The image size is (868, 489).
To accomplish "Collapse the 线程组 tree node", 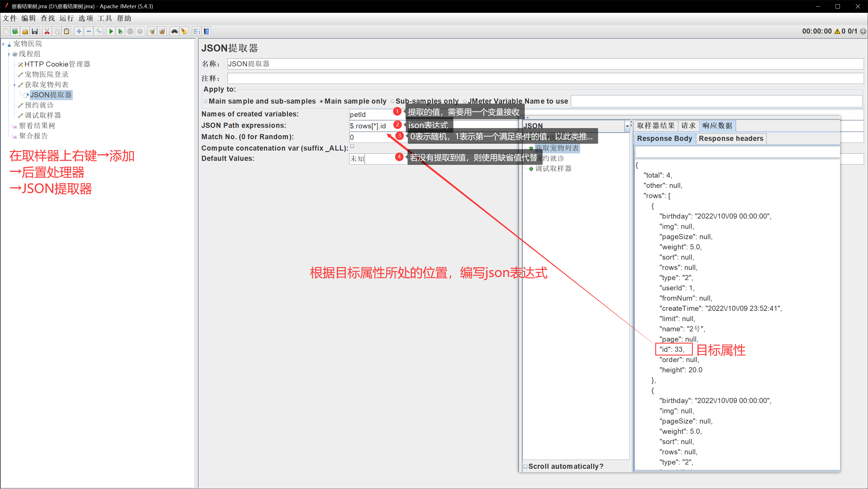I will coord(9,54).
